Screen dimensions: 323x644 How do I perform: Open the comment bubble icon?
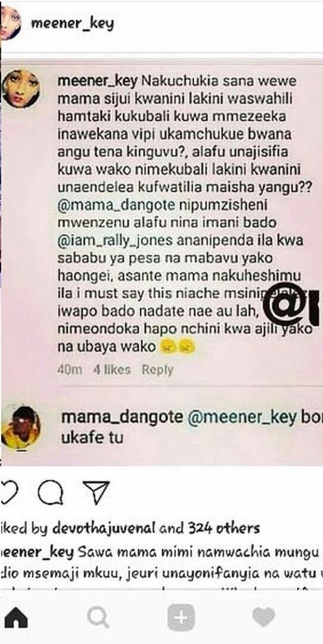point(51,492)
